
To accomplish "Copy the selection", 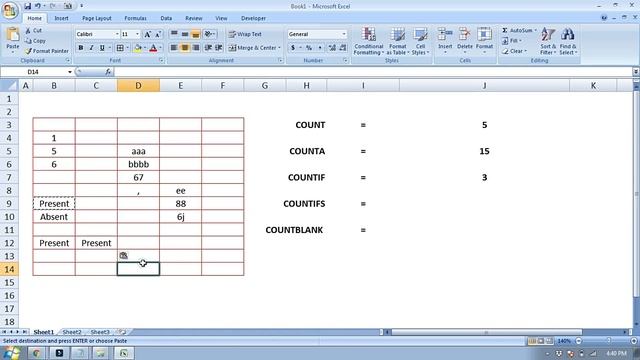I will pyautogui.click(x=36, y=41).
